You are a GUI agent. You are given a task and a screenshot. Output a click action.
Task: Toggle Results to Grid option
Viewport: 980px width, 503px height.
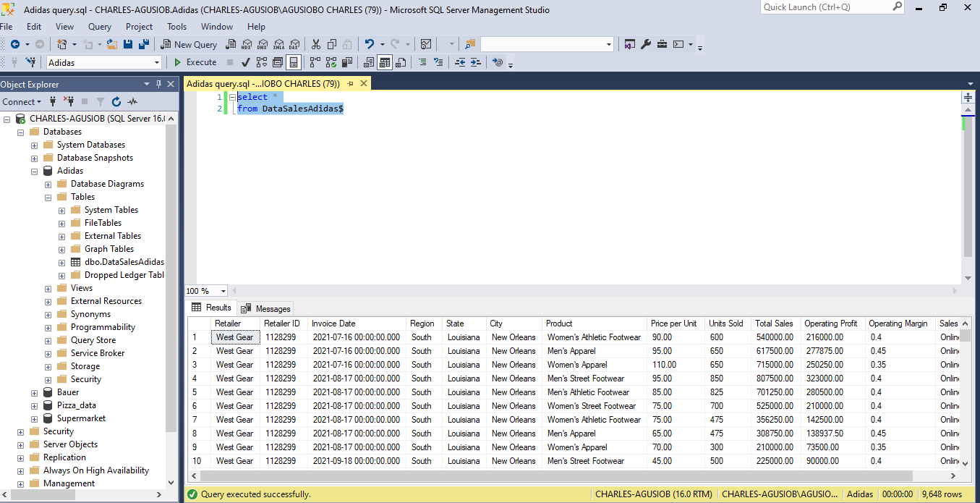click(x=385, y=62)
